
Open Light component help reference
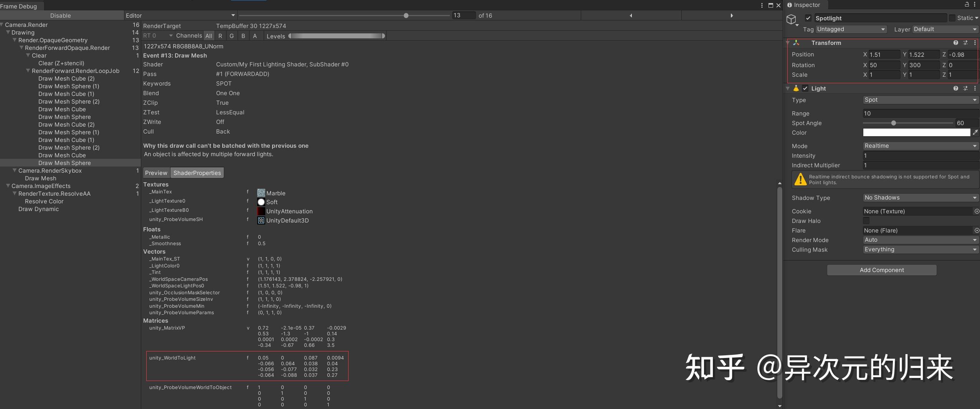[955, 88]
